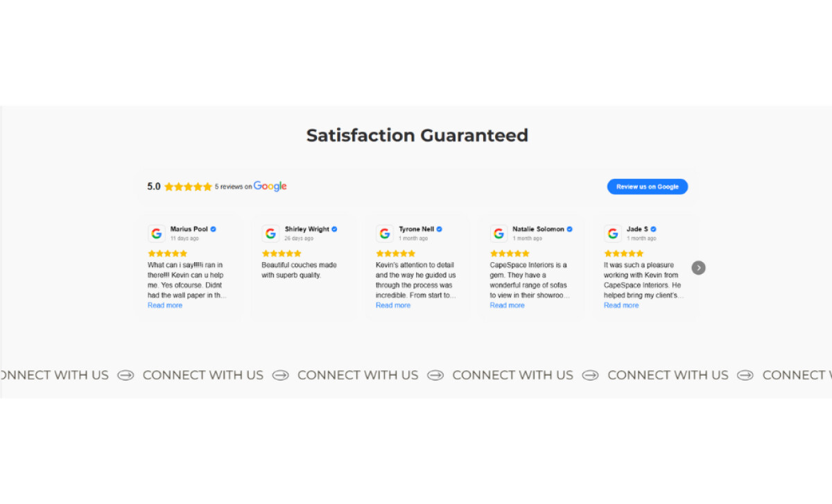Advance reviews carousel with next arrow
The height and width of the screenshot is (504, 832).
[x=698, y=268]
